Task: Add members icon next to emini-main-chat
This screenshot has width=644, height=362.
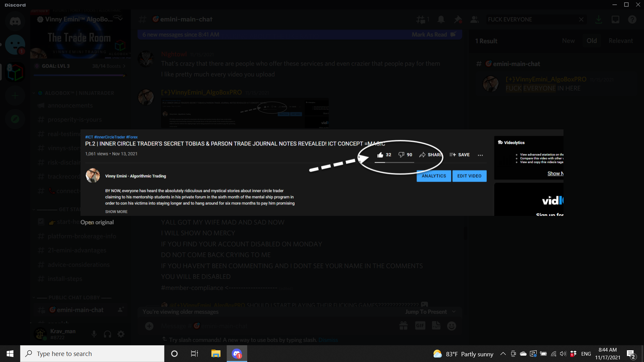Action: pyautogui.click(x=121, y=310)
